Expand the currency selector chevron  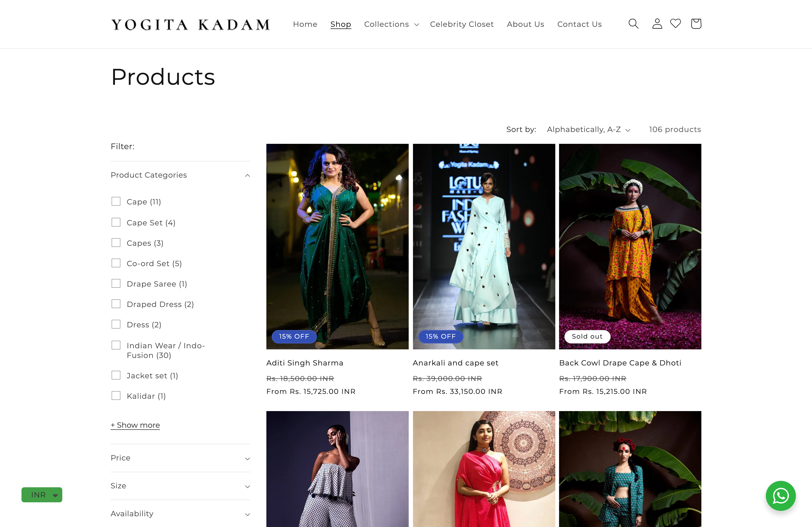(x=56, y=495)
